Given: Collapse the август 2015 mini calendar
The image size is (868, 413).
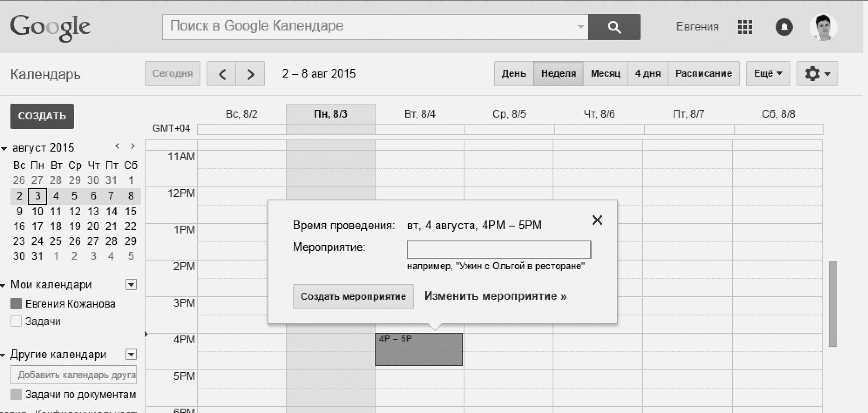Looking at the screenshot, I should [x=4, y=149].
